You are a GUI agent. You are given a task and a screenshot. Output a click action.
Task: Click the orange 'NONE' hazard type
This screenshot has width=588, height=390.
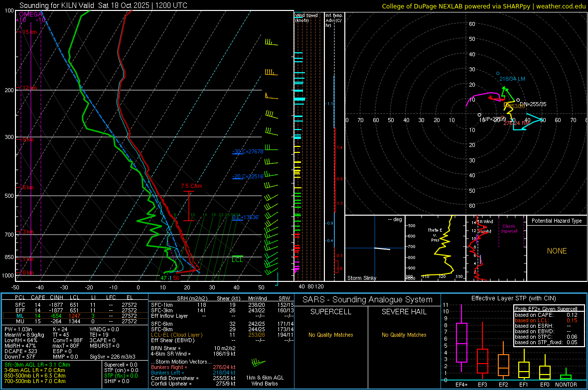coord(557,251)
